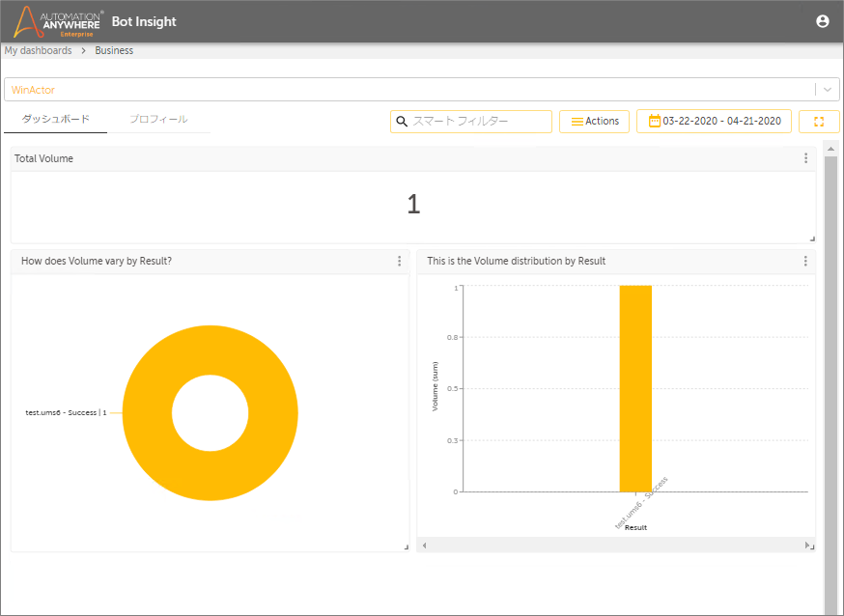Switch to the ダッシュボード tab
Screen dimensions: 844x616
55,120
